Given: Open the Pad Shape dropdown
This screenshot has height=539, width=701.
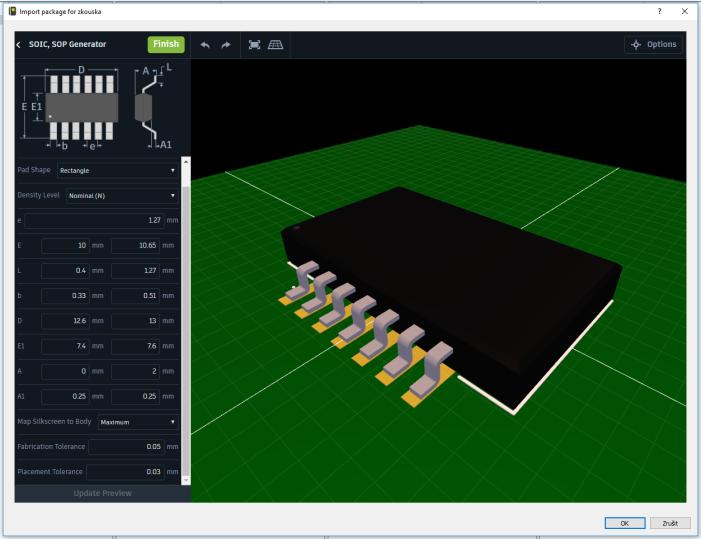Looking at the screenshot, I should 118,170.
